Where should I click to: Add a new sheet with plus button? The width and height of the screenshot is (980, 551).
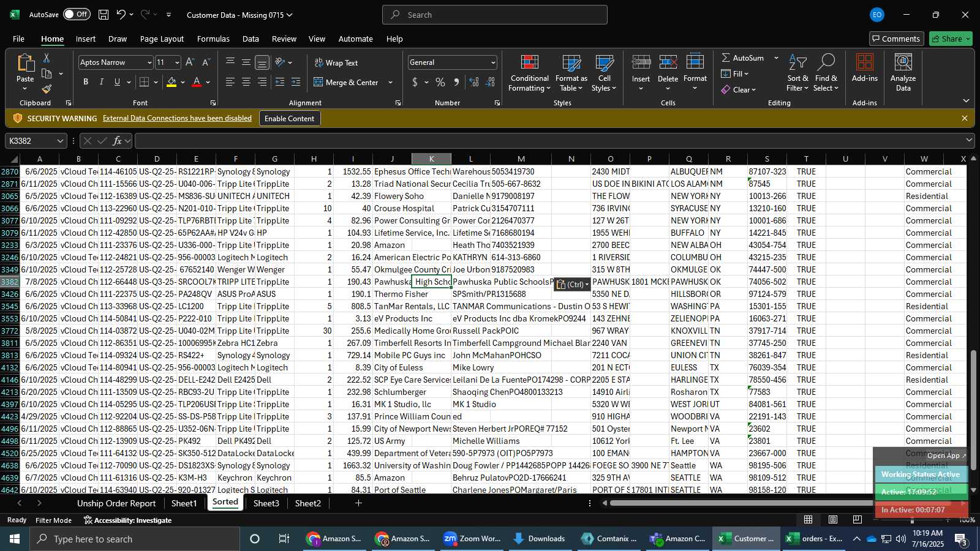point(358,503)
